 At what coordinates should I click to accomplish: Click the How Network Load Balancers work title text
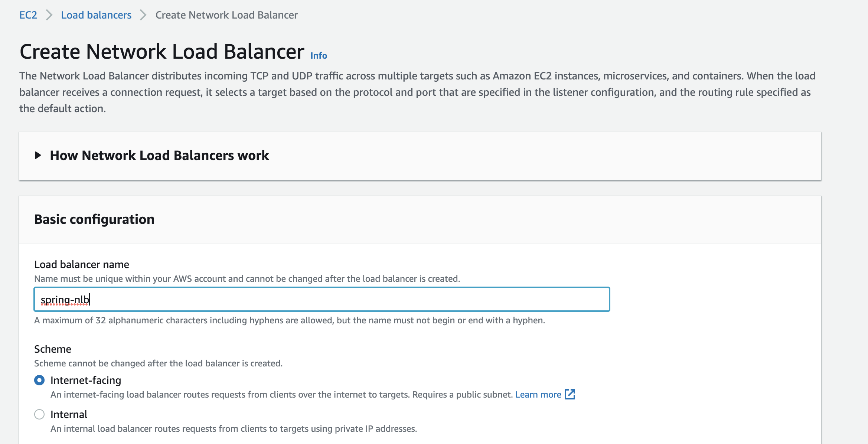[160, 156]
